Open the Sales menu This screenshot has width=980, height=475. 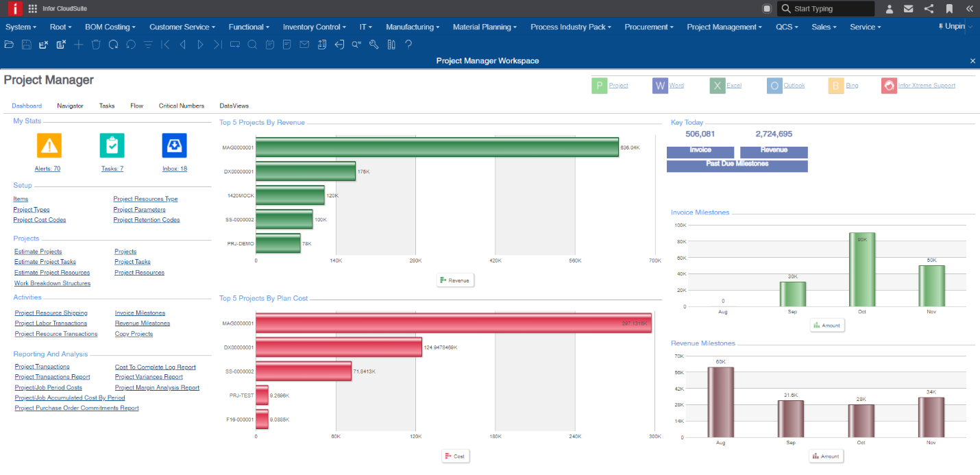tap(824, 27)
